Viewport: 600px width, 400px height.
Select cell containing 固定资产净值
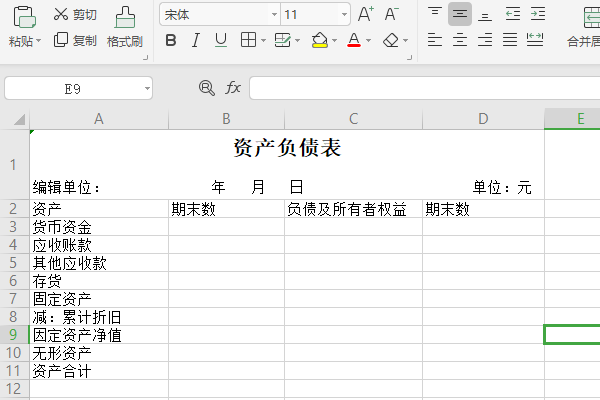(x=98, y=335)
